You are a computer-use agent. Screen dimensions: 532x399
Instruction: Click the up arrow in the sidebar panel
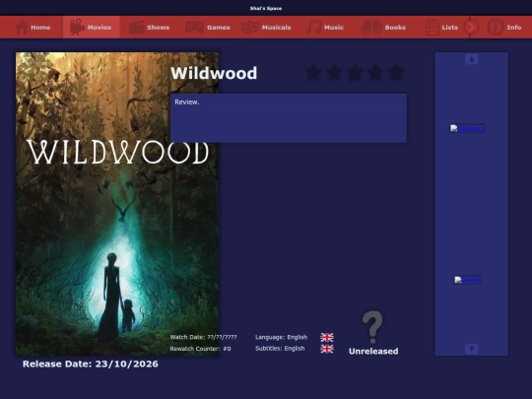click(x=471, y=59)
